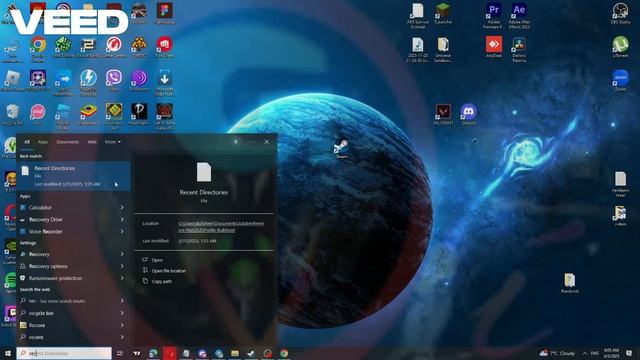Open the Recovery options setting

tap(67, 266)
